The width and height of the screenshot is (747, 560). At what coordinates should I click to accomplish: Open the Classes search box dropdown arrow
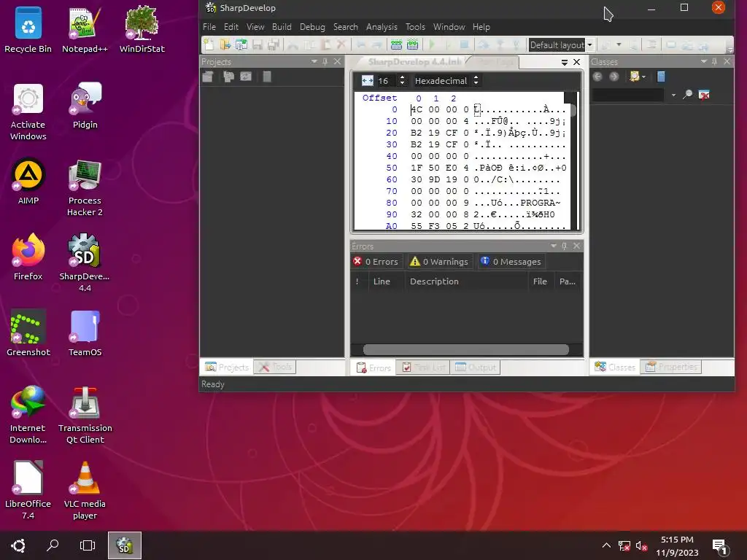coord(673,95)
